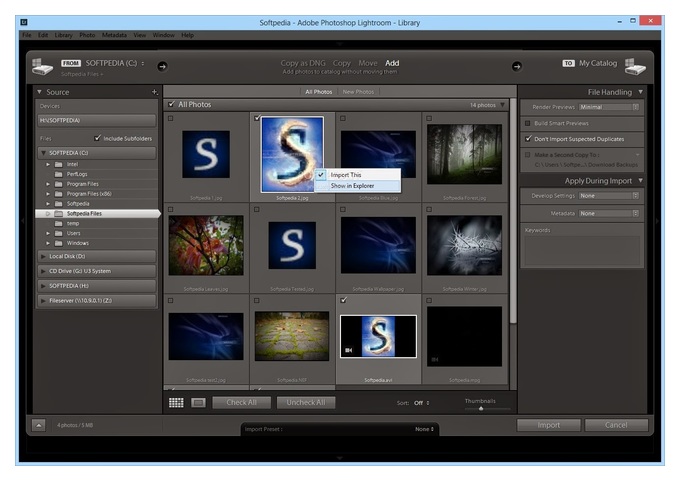This screenshot has height=481, width=680.
Task: Collapse the SOFTPEDIA (C:) drive tree
Action: [43, 153]
